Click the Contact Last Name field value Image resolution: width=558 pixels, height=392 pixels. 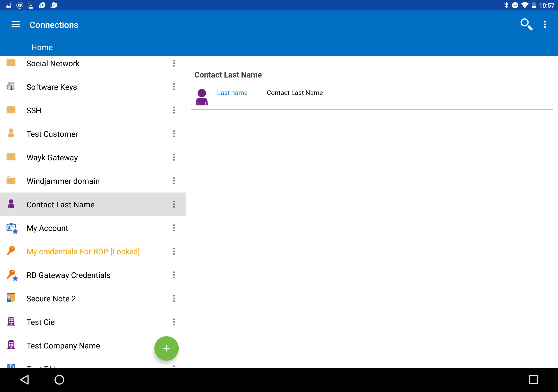[x=294, y=93]
